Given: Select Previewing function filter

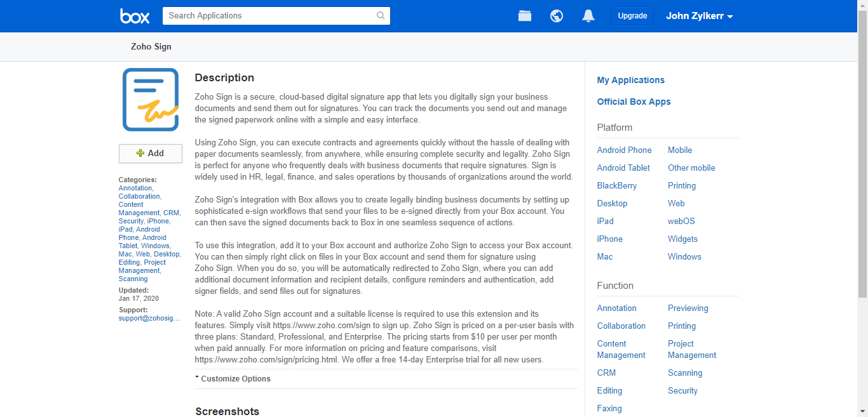Looking at the screenshot, I should point(688,308).
